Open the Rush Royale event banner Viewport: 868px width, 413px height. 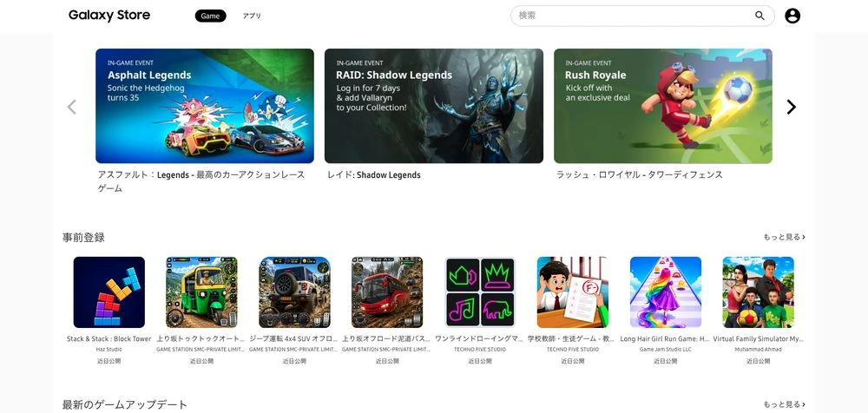(662, 106)
